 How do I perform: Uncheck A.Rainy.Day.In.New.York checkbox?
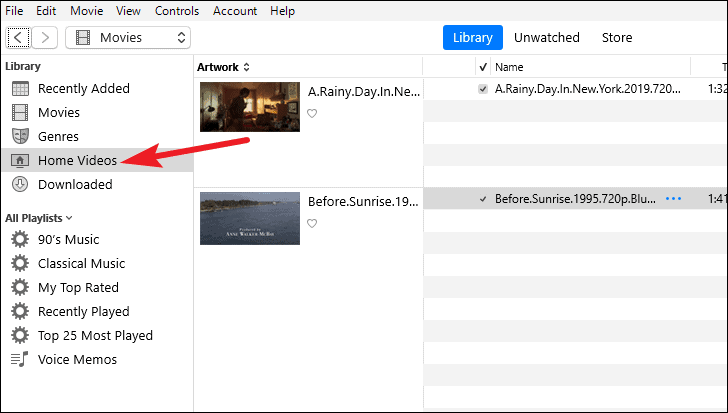pyautogui.click(x=483, y=89)
